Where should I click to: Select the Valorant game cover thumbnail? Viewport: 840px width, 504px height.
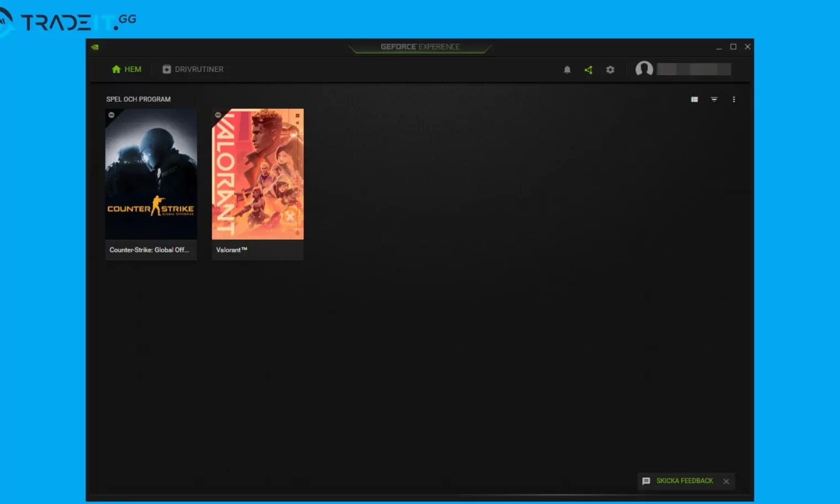pyautogui.click(x=258, y=174)
